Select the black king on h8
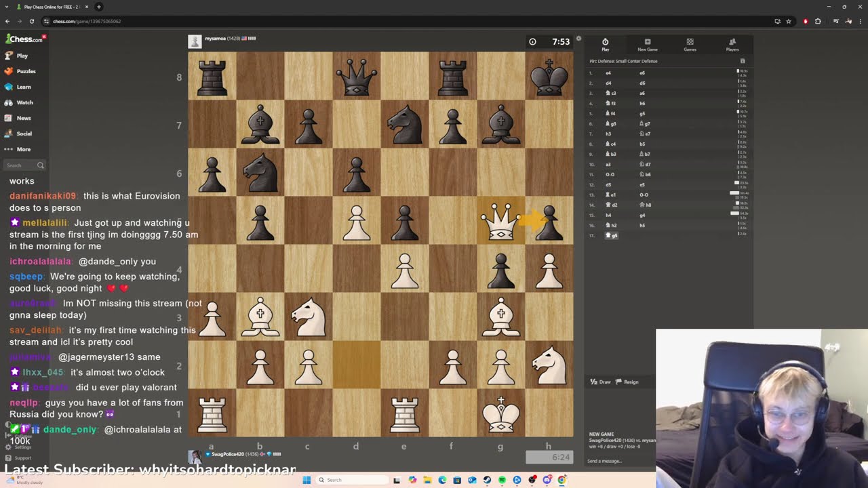Image resolution: width=868 pixels, height=488 pixels. pos(549,77)
